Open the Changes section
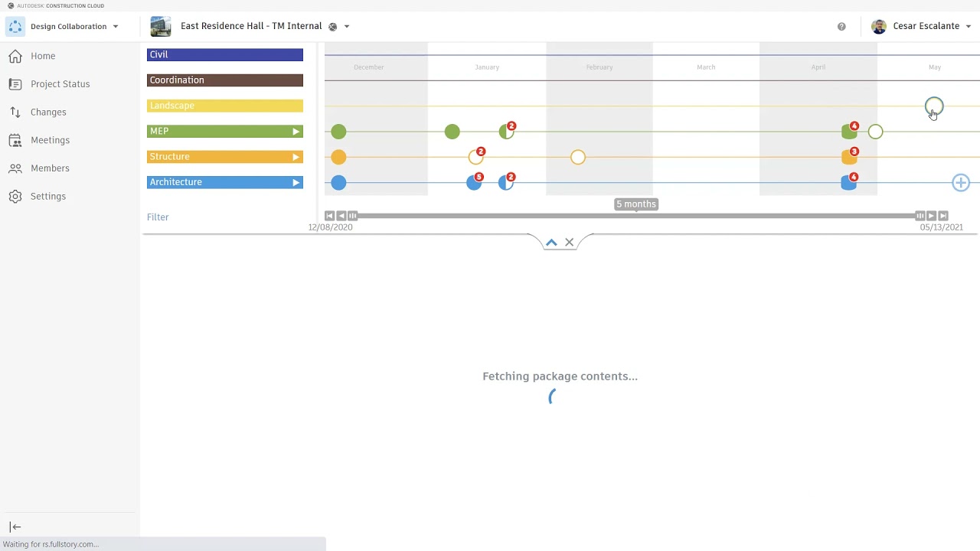The image size is (980, 551). tap(48, 112)
